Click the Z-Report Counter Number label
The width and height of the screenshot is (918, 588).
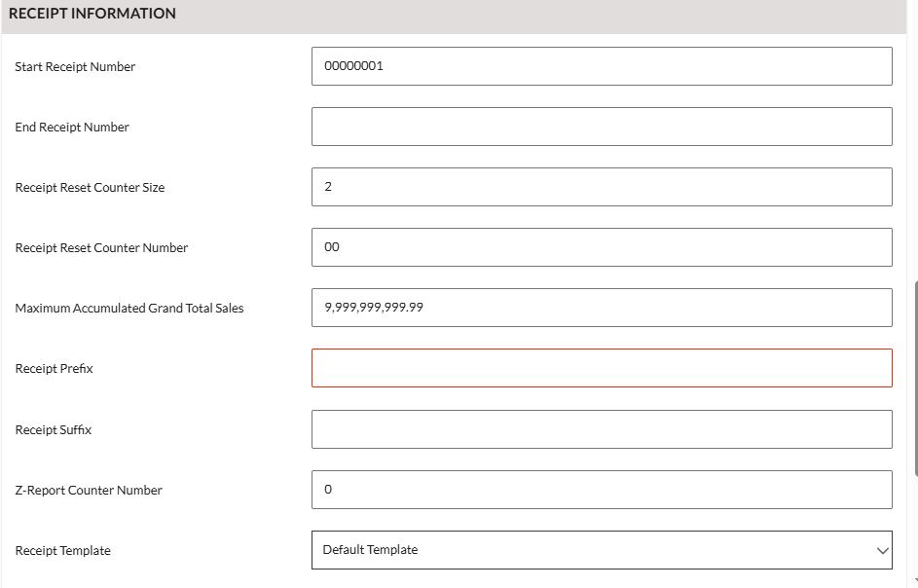pos(89,491)
